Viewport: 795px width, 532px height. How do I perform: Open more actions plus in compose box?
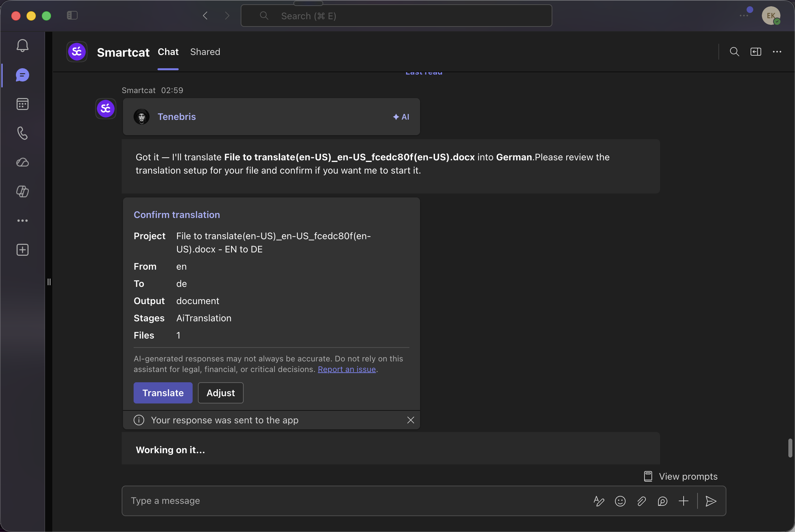pos(684,501)
